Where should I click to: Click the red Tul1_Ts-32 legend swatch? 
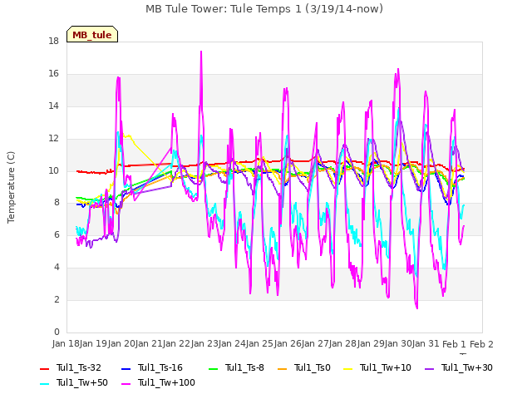pyautogui.click(x=44, y=368)
